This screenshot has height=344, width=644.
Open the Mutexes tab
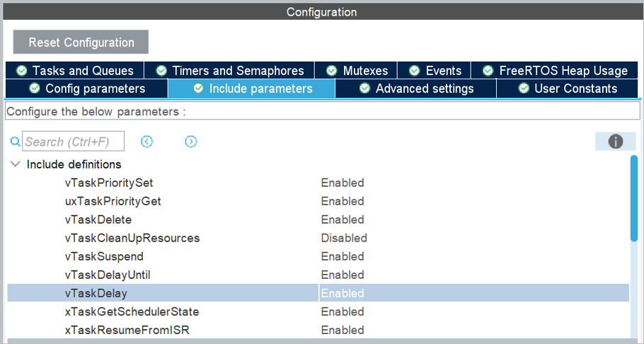pos(357,70)
